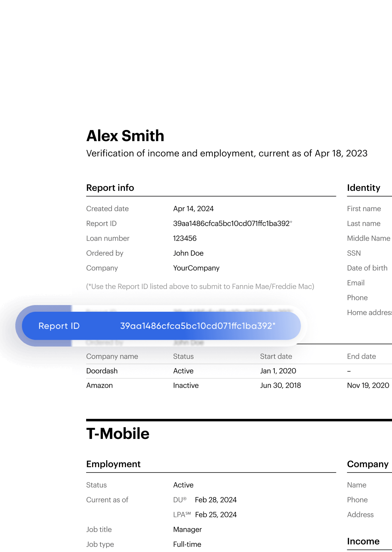The image size is (392, 552).
Task: Click the LPA date Feb 25, 2024
Action: (x=216, y=515)
